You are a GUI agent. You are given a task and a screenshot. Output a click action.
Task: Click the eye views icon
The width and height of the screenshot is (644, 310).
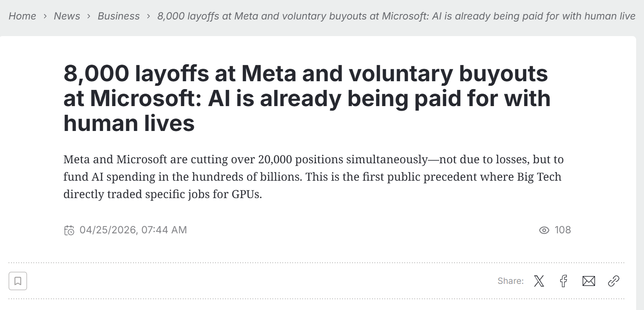(x=544, y=230)
